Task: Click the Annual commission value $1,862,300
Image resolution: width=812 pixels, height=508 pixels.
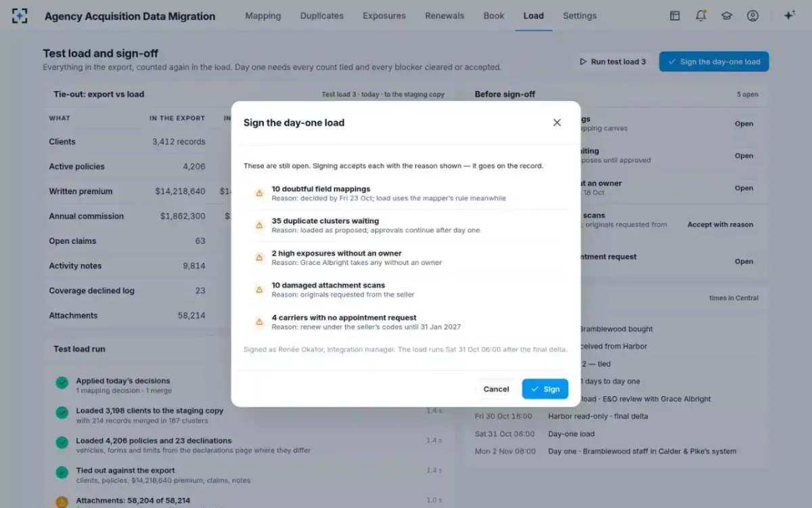Action: [183, 216]
